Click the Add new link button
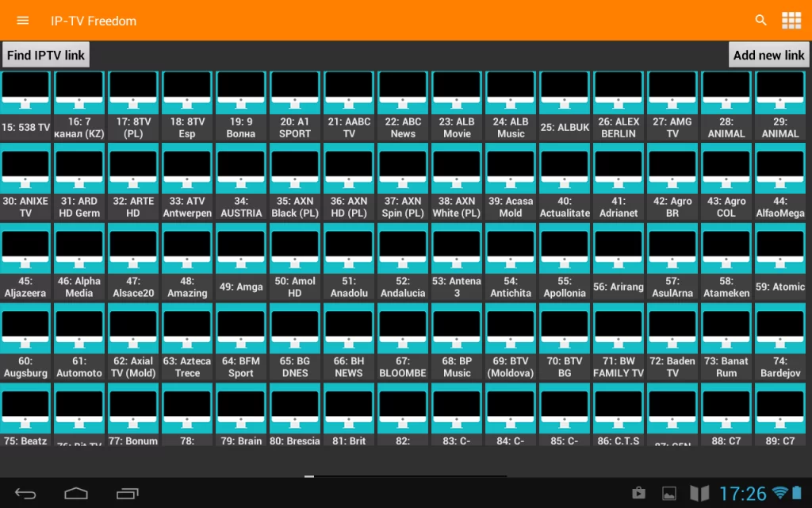This screenshot has width=812, height=508. click(x=768, y=55)
